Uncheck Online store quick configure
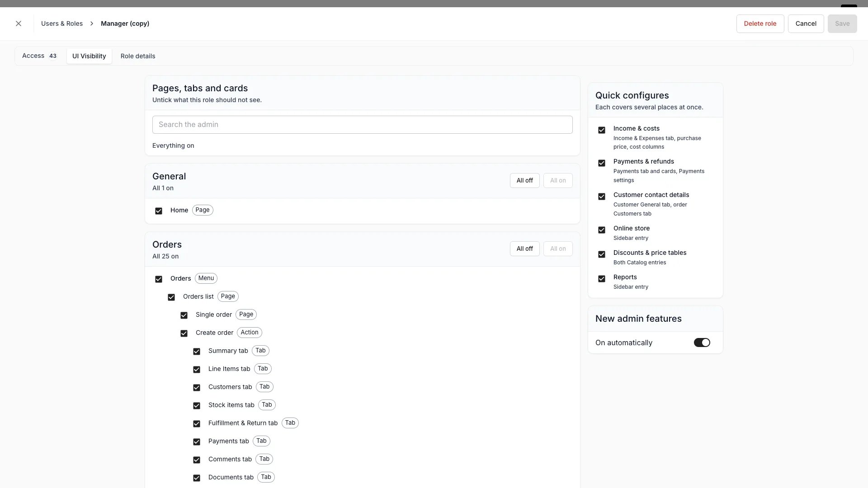 click(x=602, y=230)
